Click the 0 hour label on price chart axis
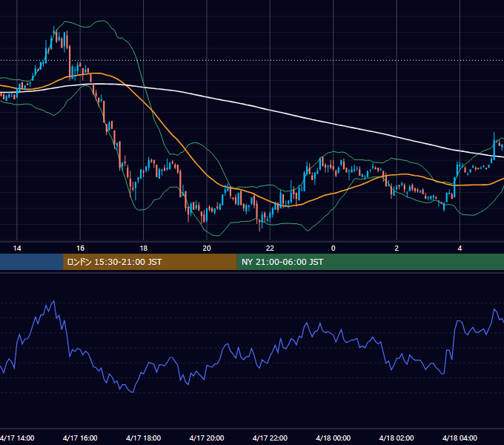Viewport: 504px width, 445px height. pyautogui.click(x=334, y=248)
